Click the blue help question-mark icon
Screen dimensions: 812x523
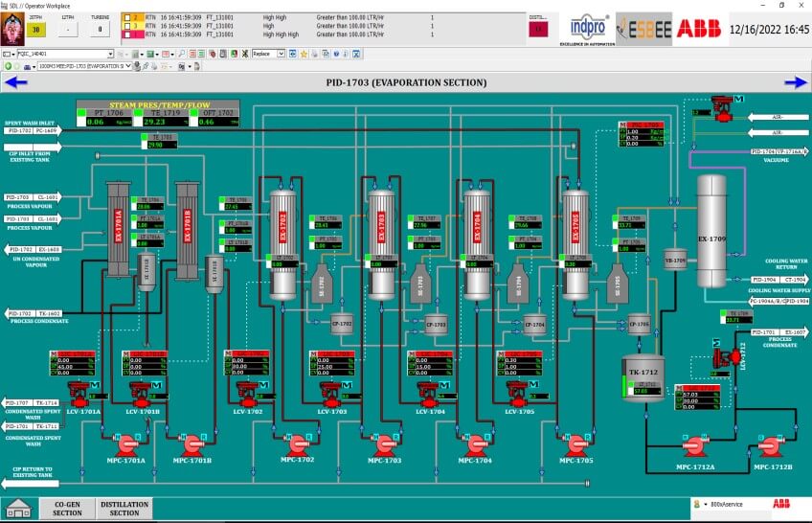click(x=336, y=54)
